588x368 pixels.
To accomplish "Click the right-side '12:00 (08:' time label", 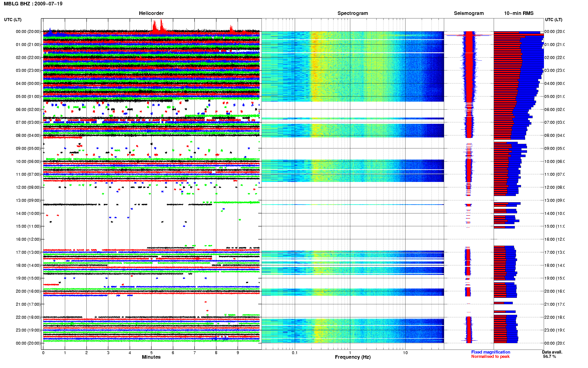I will click(555, 187).
